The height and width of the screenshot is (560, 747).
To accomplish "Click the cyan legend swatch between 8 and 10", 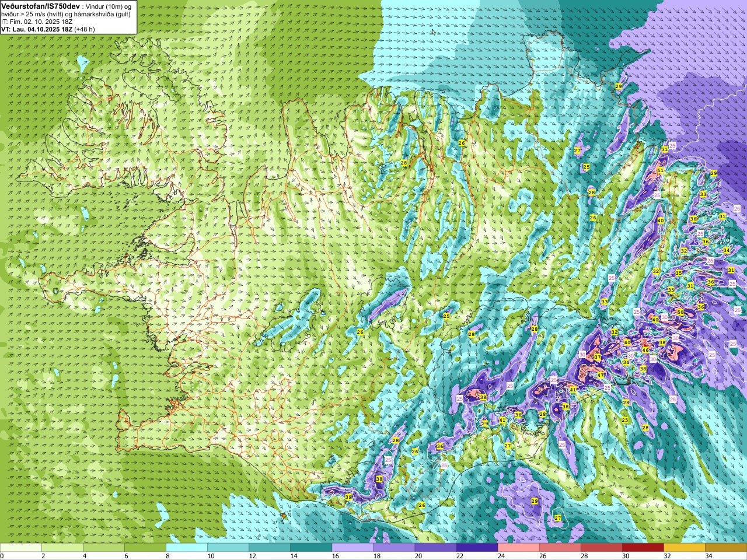I will pyautogui.click(x=187, y=548).
